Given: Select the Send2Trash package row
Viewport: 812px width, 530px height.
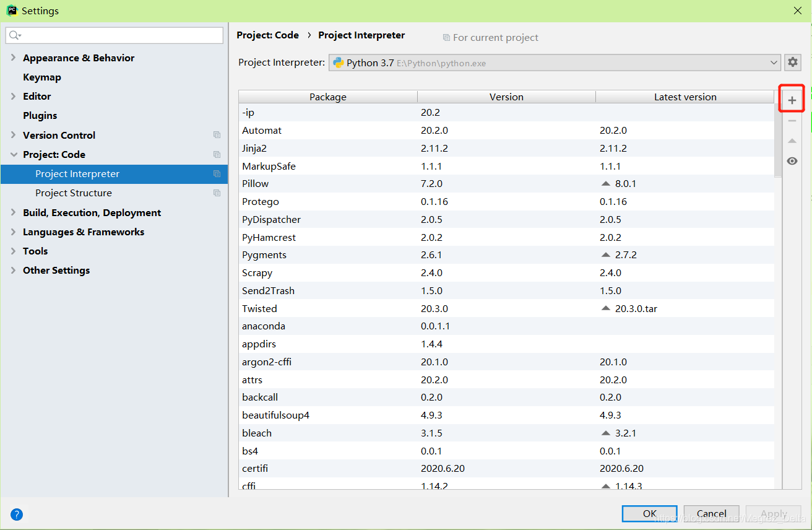Looking at the screenshot, I should pyautogui.click(x=506, y=291).
